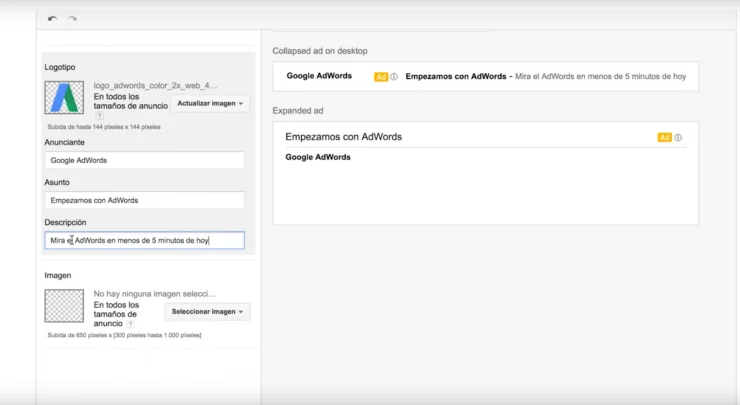Image resolution: width=740 pixels, height=405 pixels.
Task: Click Empezamos con AdWords headline in collapsed ad
Action: (x=455, y=76)
